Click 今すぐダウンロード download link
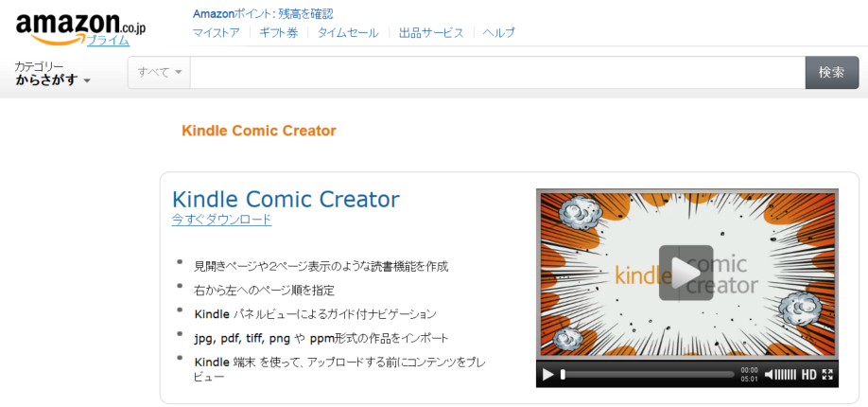The width and height of the screenshot is (868, 407). click(x=221, y=219)
